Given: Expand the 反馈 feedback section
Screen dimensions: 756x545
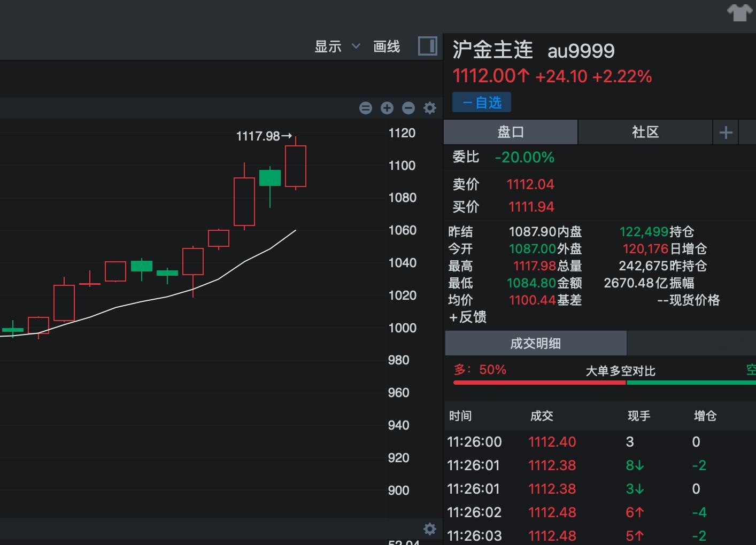Looking at the screenshot, I should point(467,317).
